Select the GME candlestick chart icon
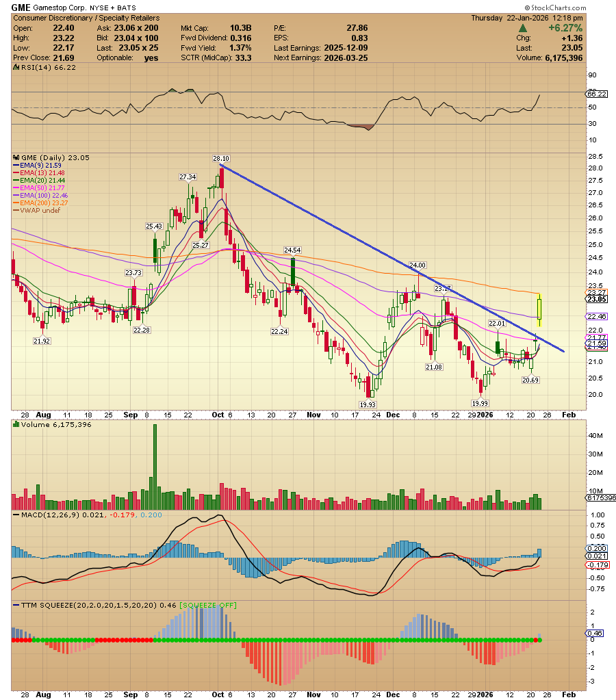Screen dimensions: 616x700 click(16, 157)
